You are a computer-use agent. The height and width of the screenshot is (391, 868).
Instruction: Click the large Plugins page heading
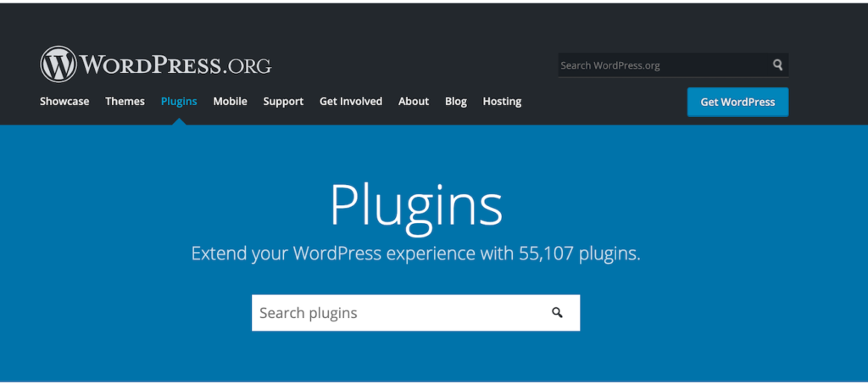pyautogui.click(x=415, y=204)
